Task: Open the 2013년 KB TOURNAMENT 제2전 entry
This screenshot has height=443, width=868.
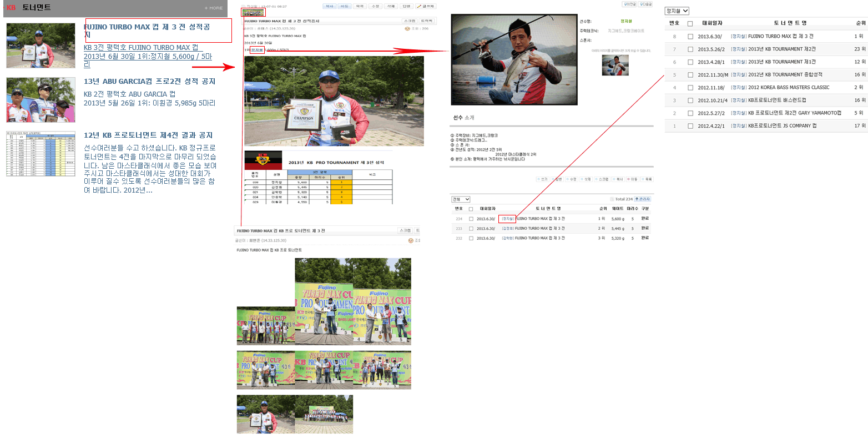Action: [x=782, y=49]
